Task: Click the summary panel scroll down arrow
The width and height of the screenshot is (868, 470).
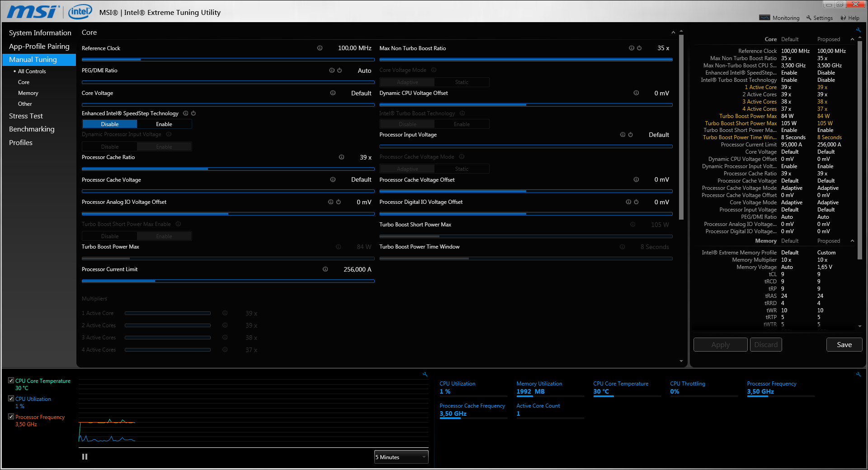Action: pyautogui.click(x=860, y=326)
